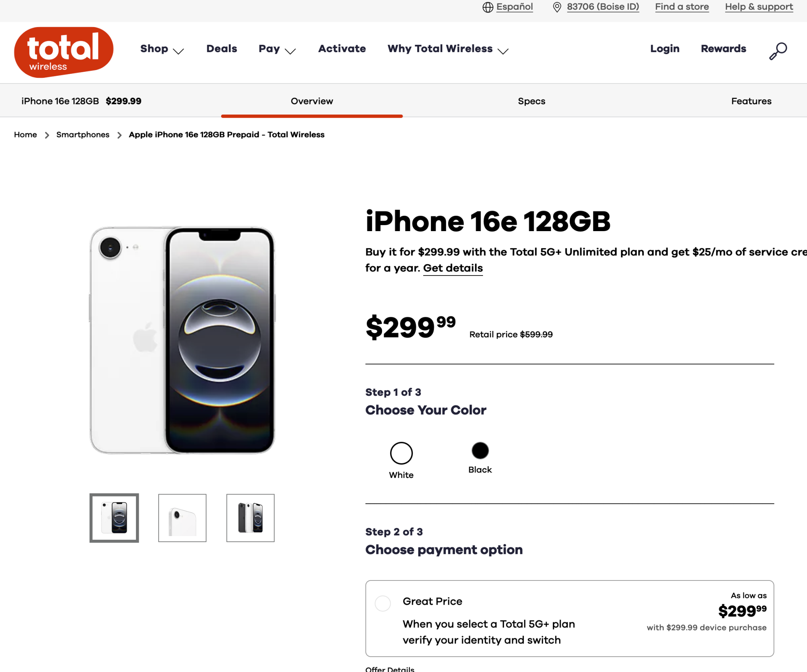Open Find a store
The height and width of the screenshot is (672, 807).
682,7
